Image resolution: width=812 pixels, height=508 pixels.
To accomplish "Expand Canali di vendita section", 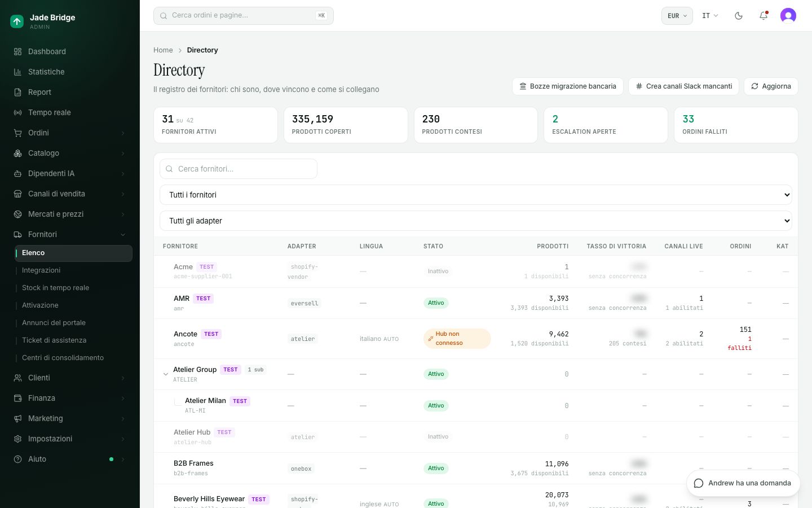I will click(70, 194).
